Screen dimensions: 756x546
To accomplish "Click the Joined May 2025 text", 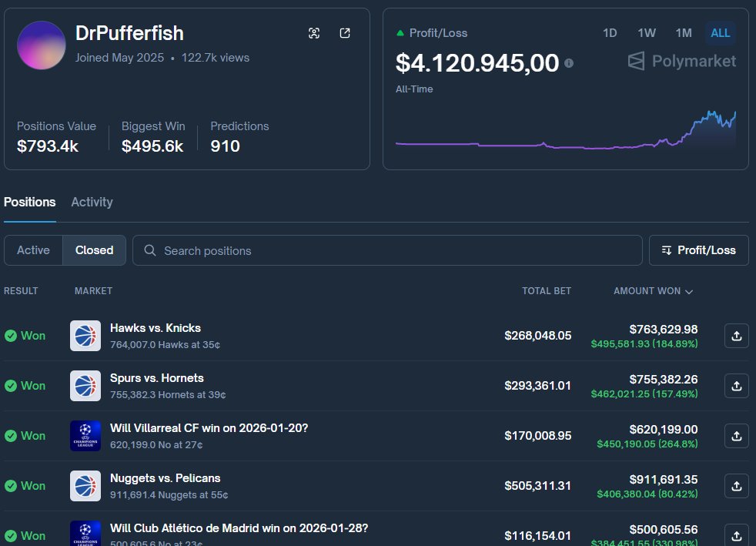I will (119, 58).
